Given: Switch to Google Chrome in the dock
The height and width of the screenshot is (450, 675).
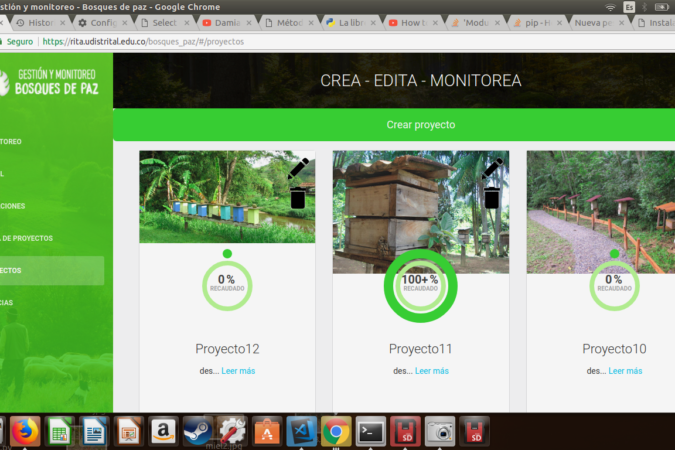Looking at the screenshot, I should 336,431.
